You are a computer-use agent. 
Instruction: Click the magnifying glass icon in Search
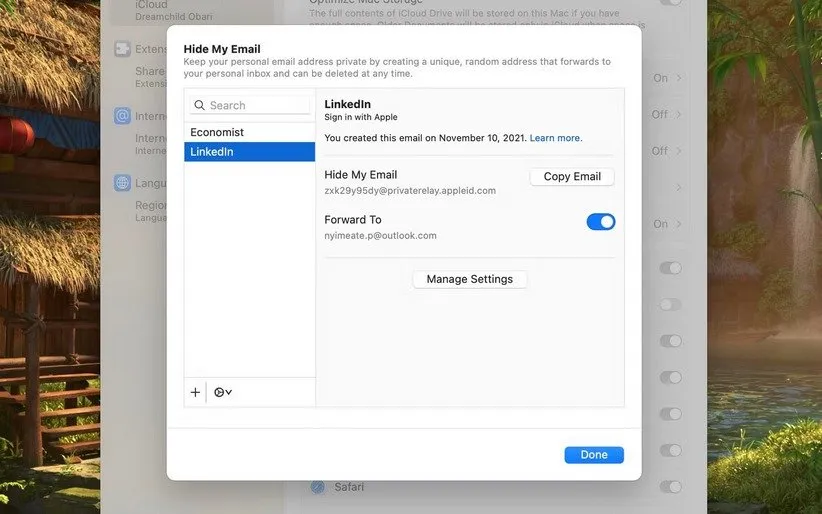pyautogui.click(x=199, y=105)
